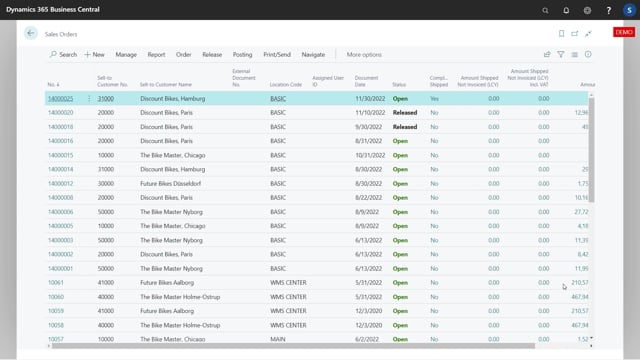
Task: Show the FactBox information icon
Action: pos(588,54)
